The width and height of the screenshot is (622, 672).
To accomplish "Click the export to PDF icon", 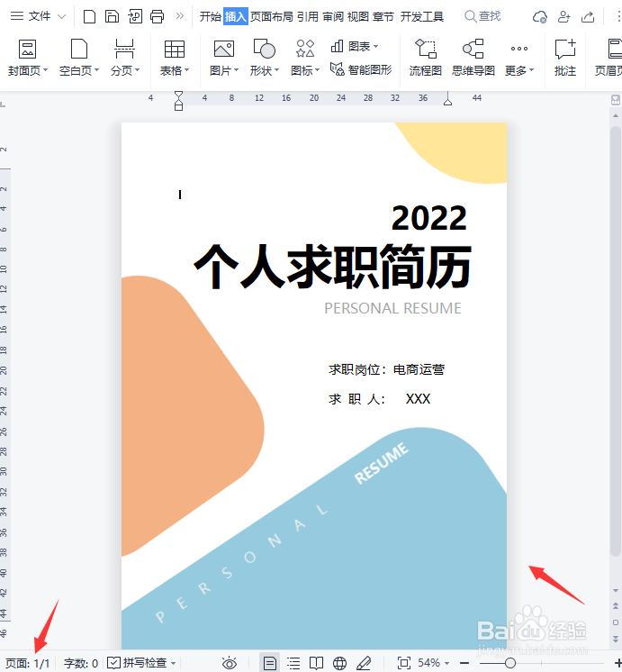I will pos(135,16).
